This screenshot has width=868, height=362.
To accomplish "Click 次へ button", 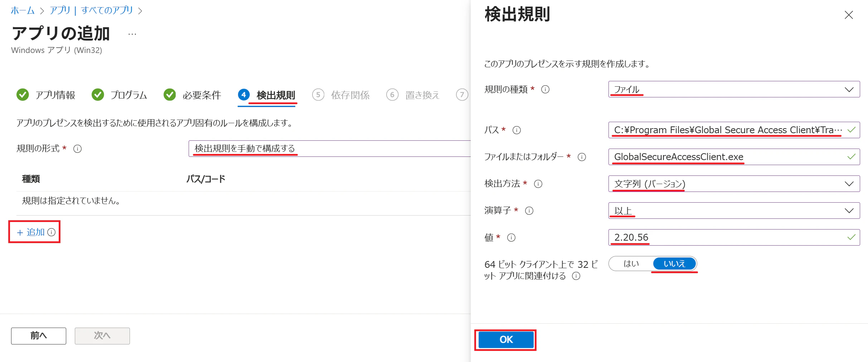I will pos(102,336).
